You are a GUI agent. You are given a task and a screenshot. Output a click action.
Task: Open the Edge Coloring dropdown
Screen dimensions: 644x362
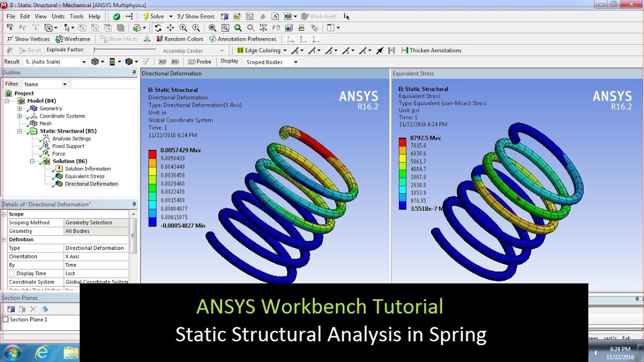[x=285, y=50]
